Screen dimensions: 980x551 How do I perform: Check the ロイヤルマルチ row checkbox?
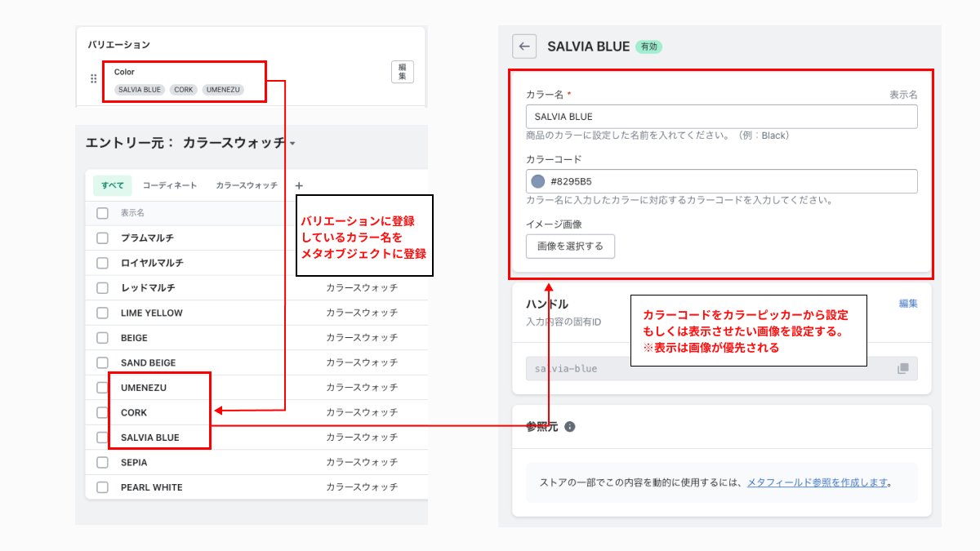(102, 263)
